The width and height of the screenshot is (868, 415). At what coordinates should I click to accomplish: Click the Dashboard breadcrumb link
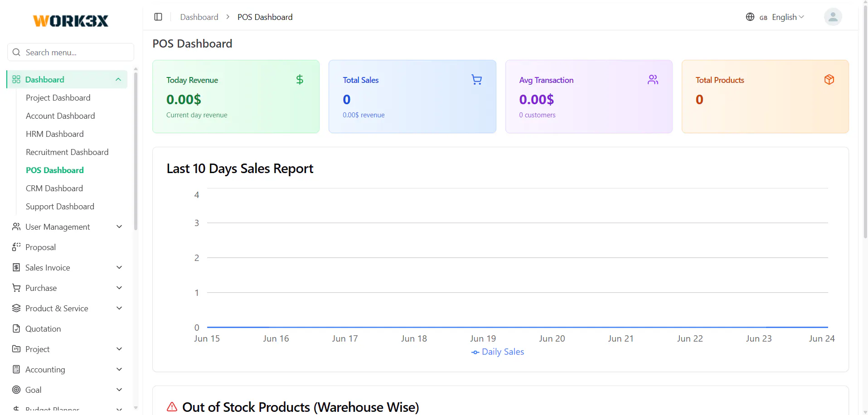pyautogui.click(x=199, y=17)
